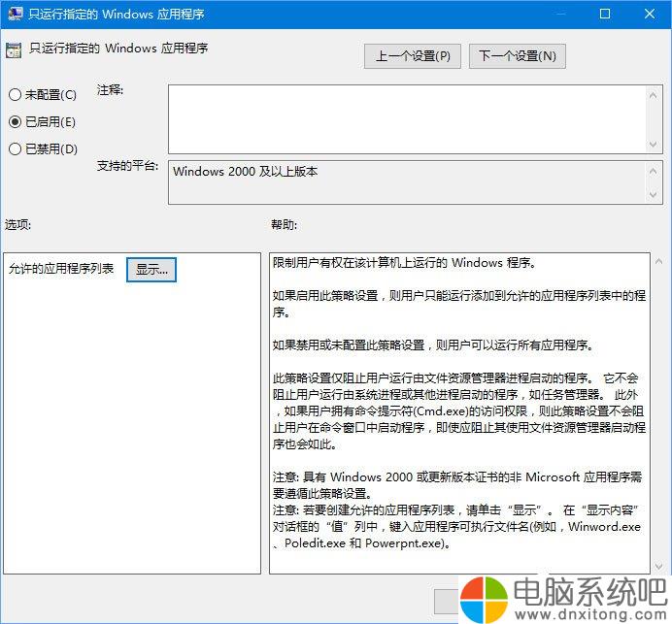
Task: Click the 选项: label
Action: tap(18, 224)
